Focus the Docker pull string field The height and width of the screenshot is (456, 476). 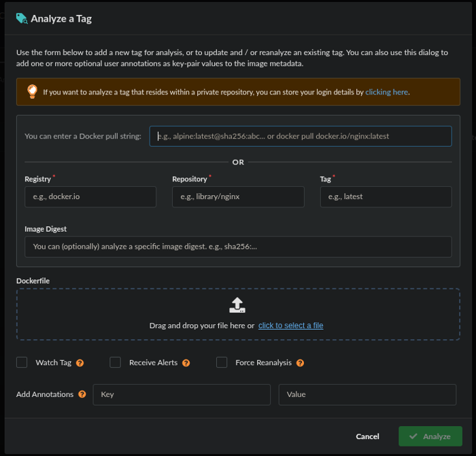click(300, 136)
